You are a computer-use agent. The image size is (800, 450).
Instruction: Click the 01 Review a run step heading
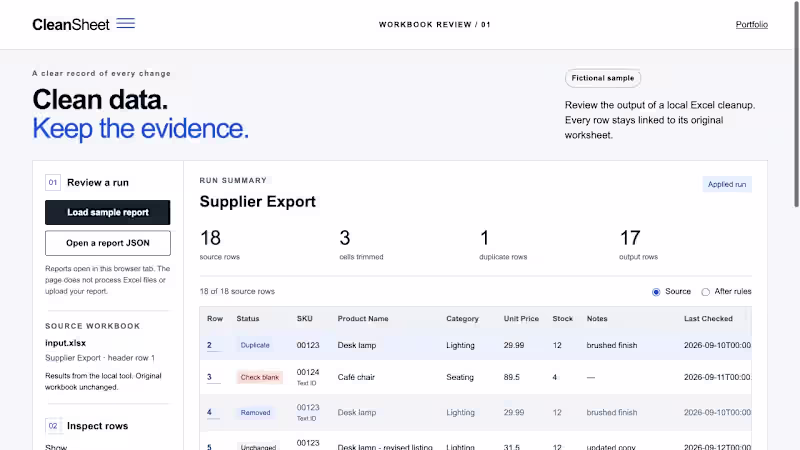tap(87, 183)
